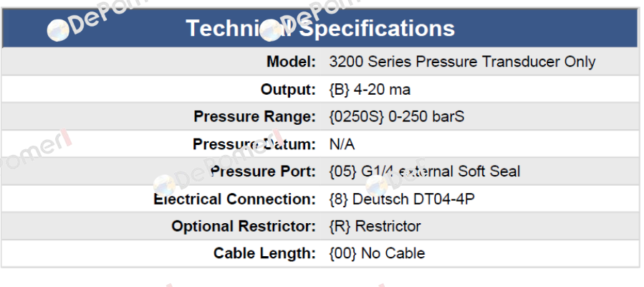Click the Technical Specifications header
The height and width of the screenshot is (287, 644).
[x=320, y=29]
